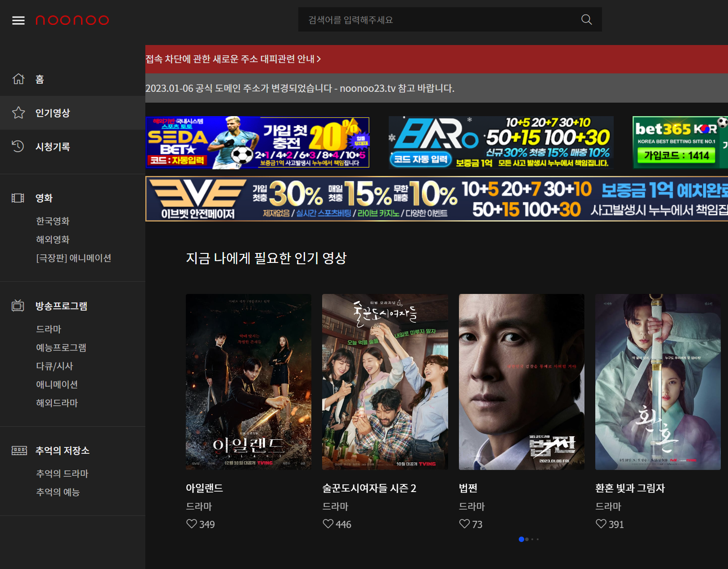This screenshot has height=569, width=728.
Task: Click the domain change notice noonoo23.tv
Action: (300, 88)
